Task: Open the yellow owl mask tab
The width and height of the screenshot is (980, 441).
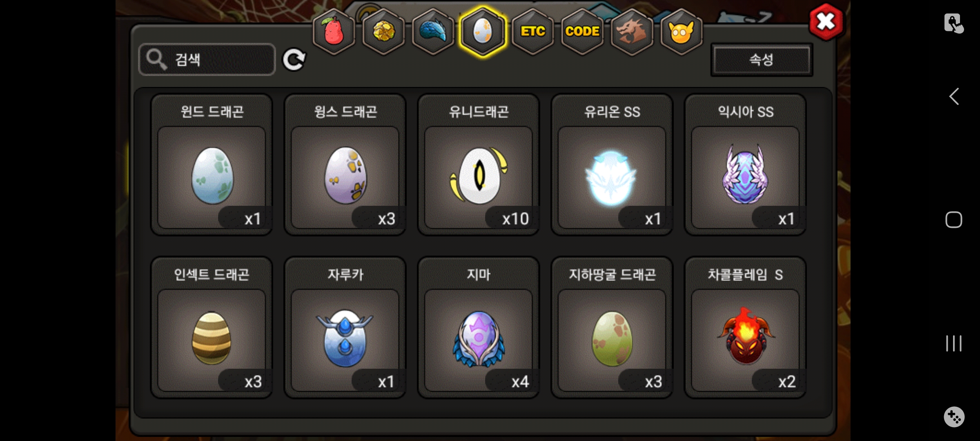Action: (x=681, y=31)
